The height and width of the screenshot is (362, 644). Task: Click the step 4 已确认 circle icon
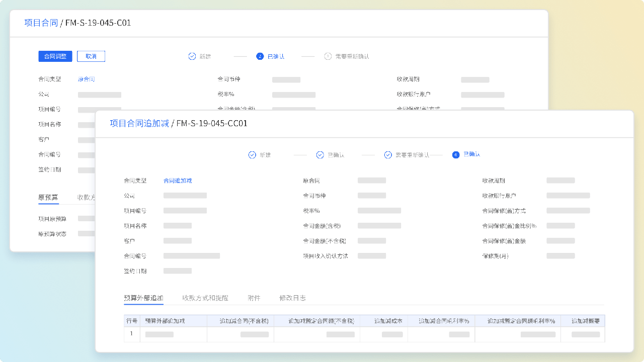tap(456, 155)
